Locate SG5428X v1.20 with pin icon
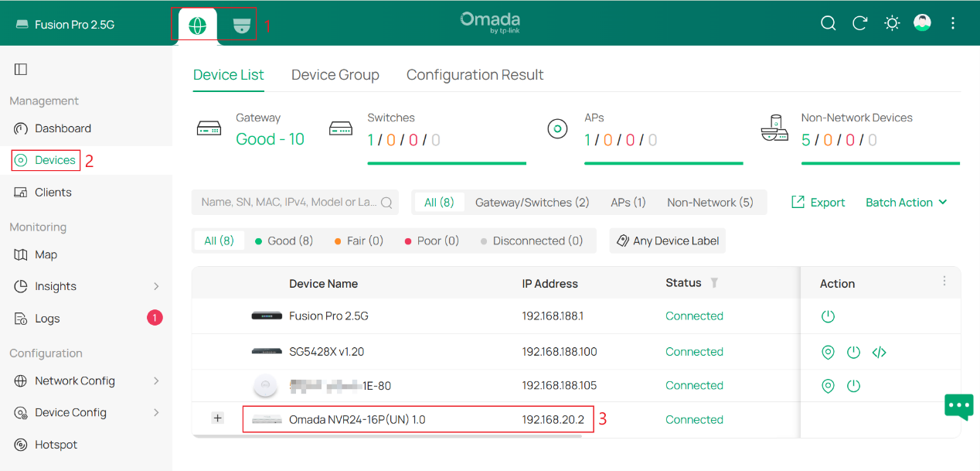 [x=828, y=352]
